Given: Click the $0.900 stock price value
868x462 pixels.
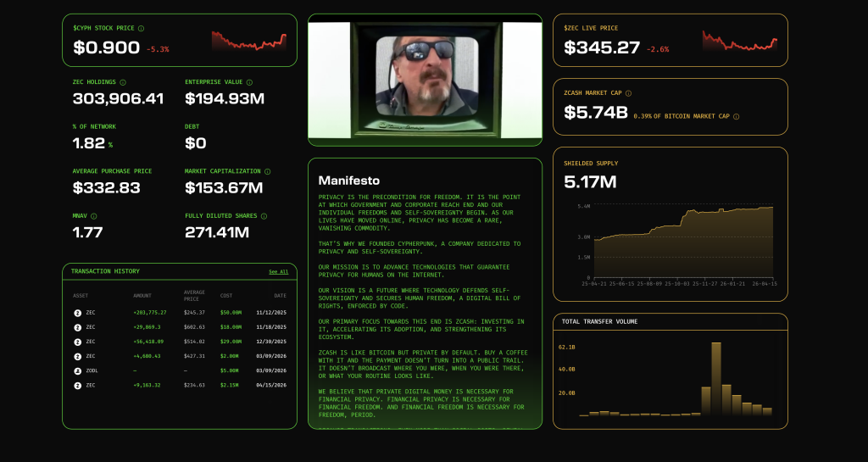Looking at the screenshot, I should coord(106,47).
